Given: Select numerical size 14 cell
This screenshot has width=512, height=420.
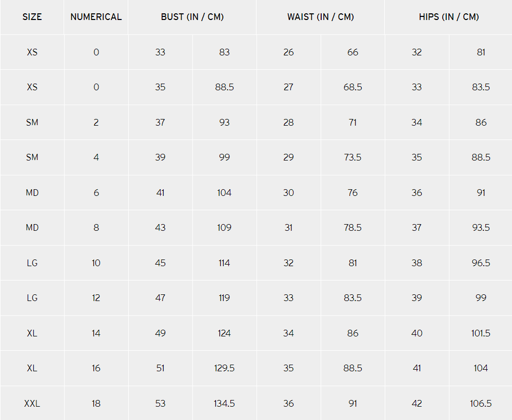Looking at the screenshot, I should point(96,333).
